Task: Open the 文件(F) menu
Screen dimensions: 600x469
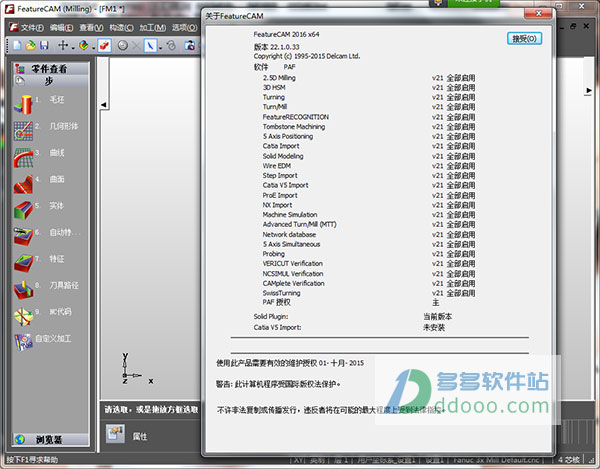Action: [x=33, y=28]
